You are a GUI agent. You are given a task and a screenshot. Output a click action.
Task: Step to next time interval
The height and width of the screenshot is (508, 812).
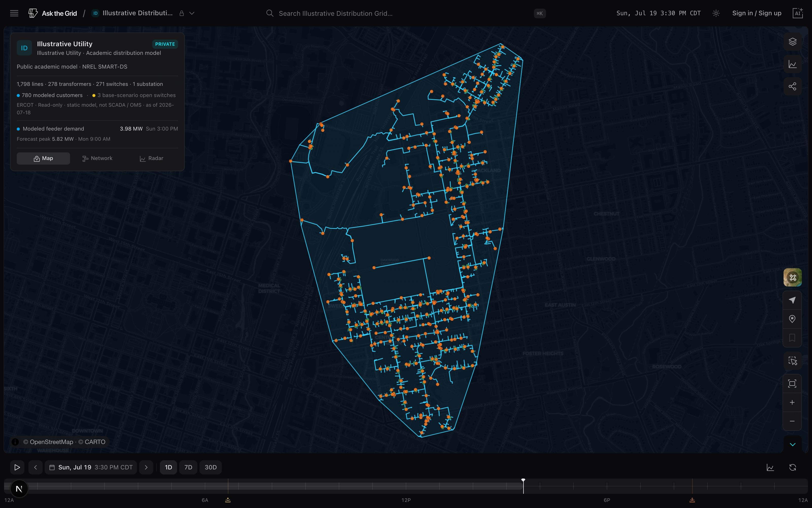146,467
